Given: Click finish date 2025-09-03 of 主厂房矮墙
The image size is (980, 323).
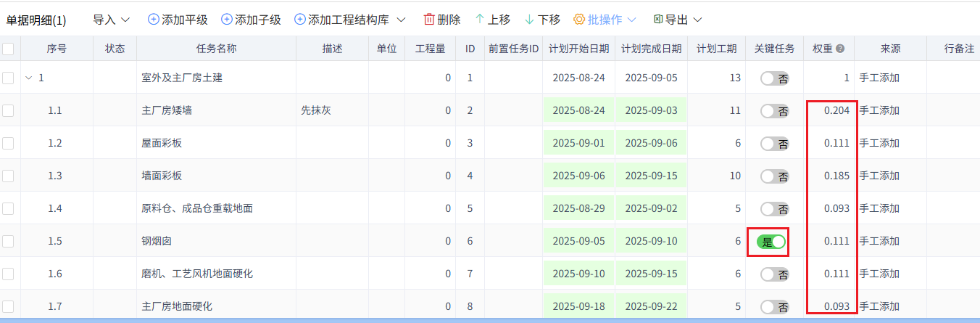Looking at the screenshot, I should pos(651,110).
